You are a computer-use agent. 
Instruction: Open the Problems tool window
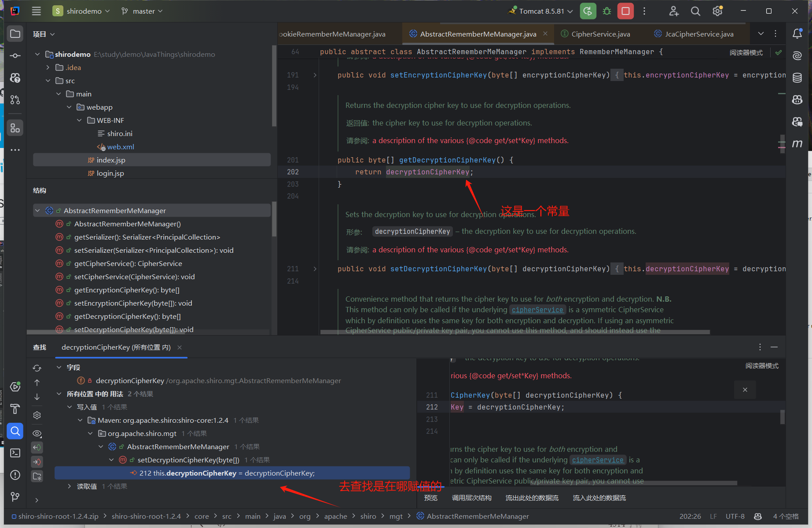pos(15,475)
